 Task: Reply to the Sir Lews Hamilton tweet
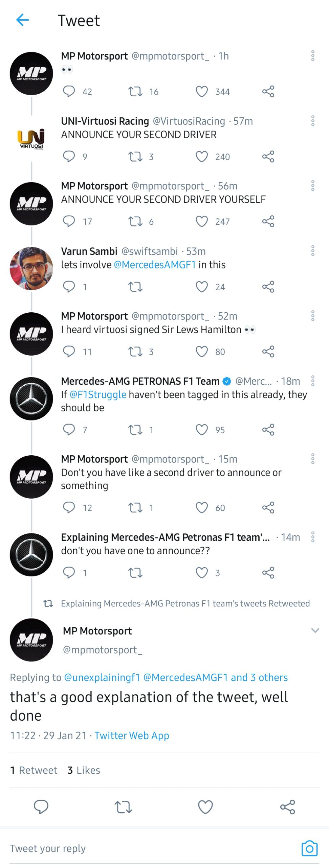[69, 352]
